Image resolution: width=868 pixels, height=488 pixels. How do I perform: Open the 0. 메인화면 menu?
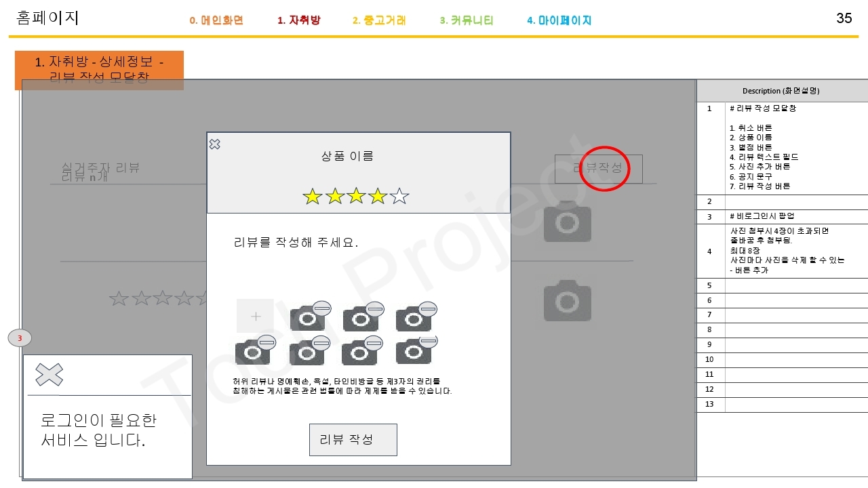click(x=216, y=20)
